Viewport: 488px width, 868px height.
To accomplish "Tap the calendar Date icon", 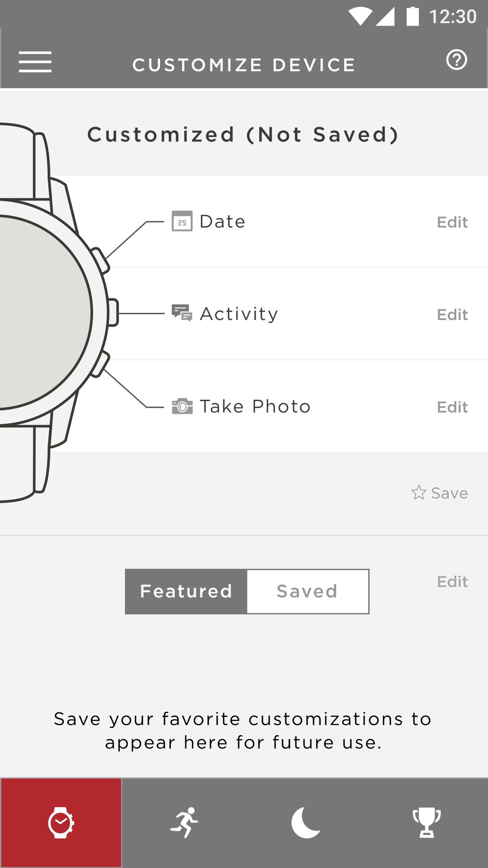I will (182, 221).
